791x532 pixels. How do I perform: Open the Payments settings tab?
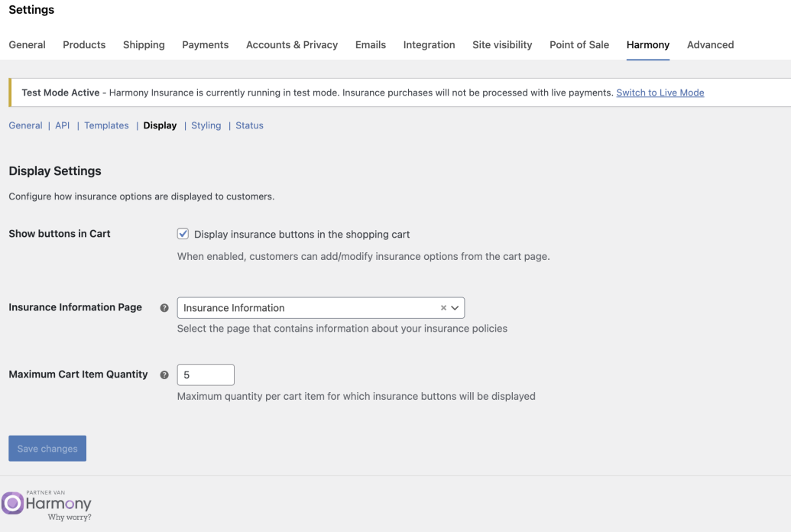[205, 45]
